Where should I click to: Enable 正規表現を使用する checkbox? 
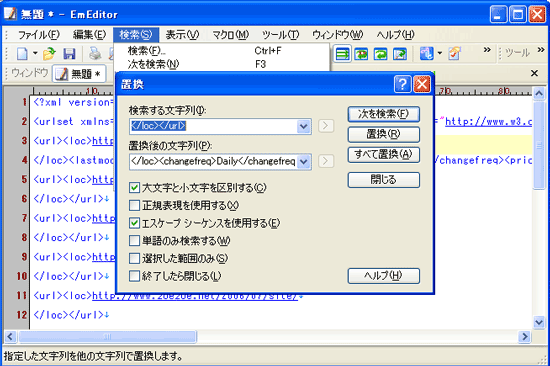tap(134, 205)
